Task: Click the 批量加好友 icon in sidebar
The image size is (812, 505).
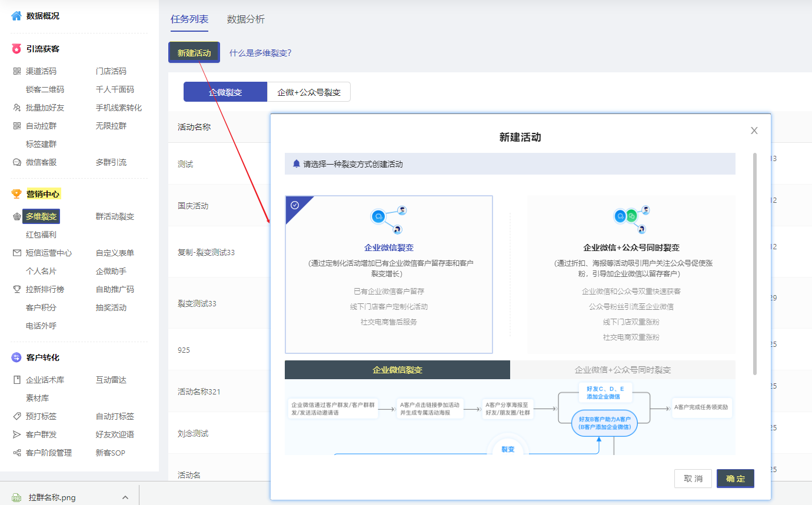Action: click(x=16, y=108)
